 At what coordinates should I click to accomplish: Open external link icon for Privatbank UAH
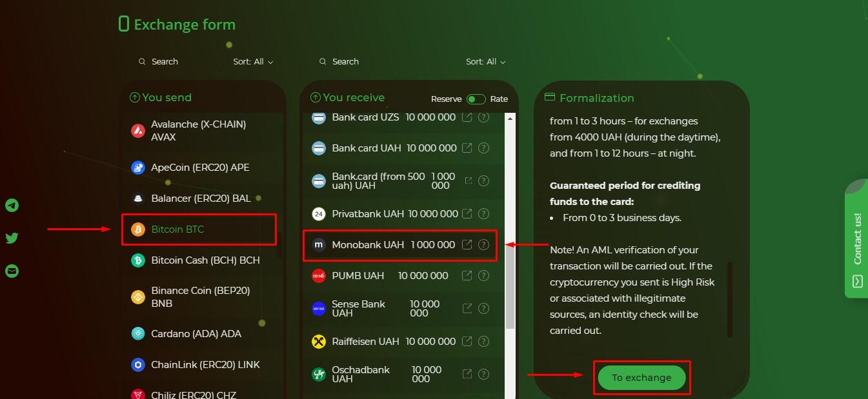coord(467,214)
